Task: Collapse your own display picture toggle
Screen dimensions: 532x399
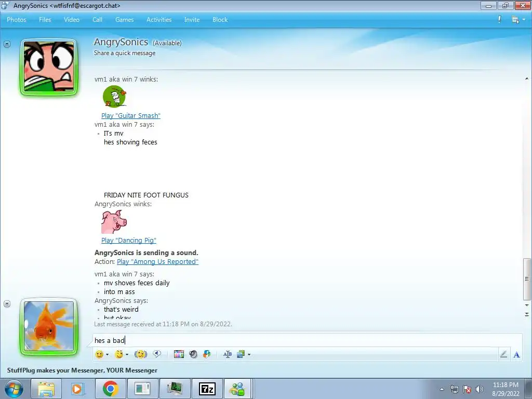Action: point(7,303)
